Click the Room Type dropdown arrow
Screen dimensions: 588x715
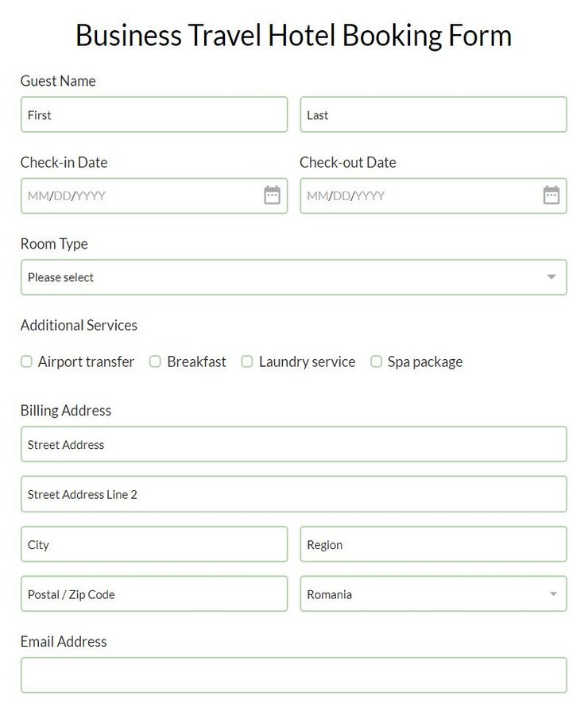pos(551,277)
